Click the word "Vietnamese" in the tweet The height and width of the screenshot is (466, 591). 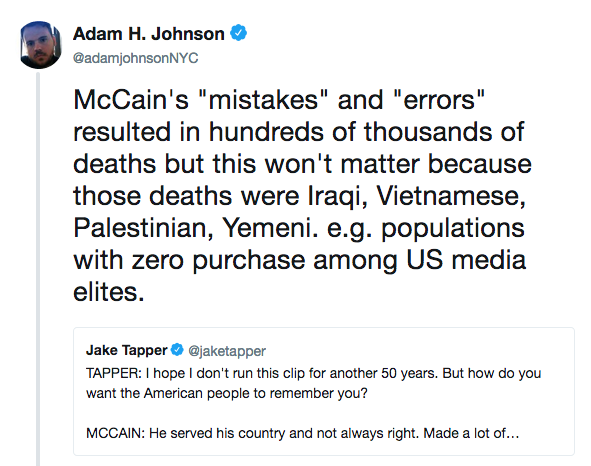pos(451,196)
